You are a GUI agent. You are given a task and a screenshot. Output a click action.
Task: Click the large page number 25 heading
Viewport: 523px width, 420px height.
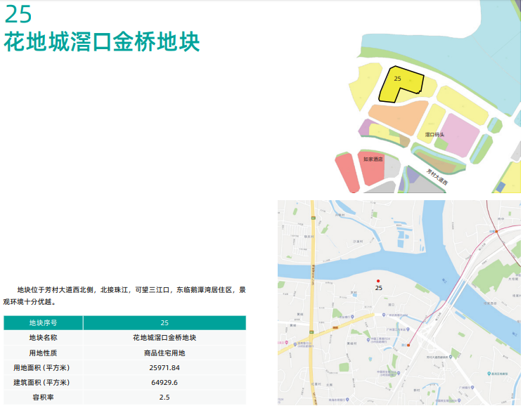(x=18, y=14)
